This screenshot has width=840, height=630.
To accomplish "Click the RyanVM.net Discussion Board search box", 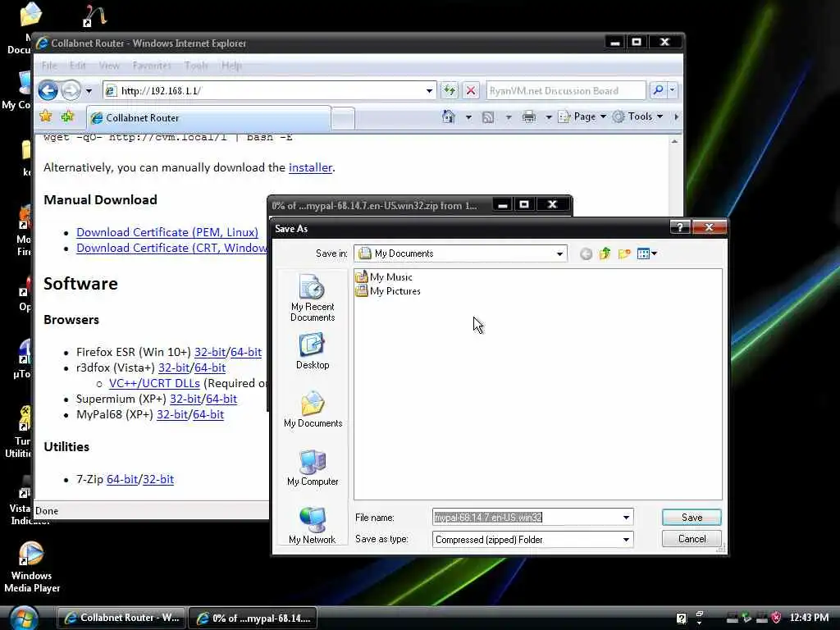I will [x=566, y=90].
